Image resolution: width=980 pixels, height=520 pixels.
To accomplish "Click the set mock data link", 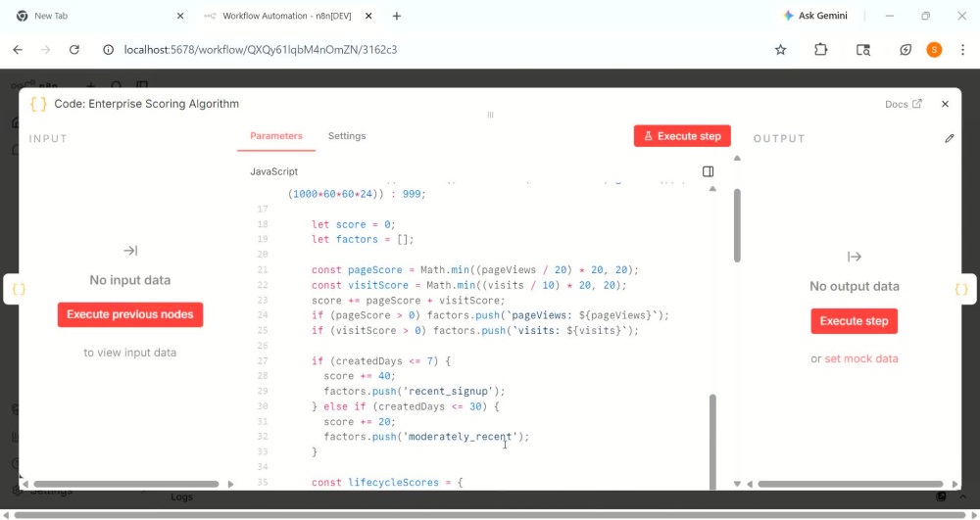I will 860,359.
